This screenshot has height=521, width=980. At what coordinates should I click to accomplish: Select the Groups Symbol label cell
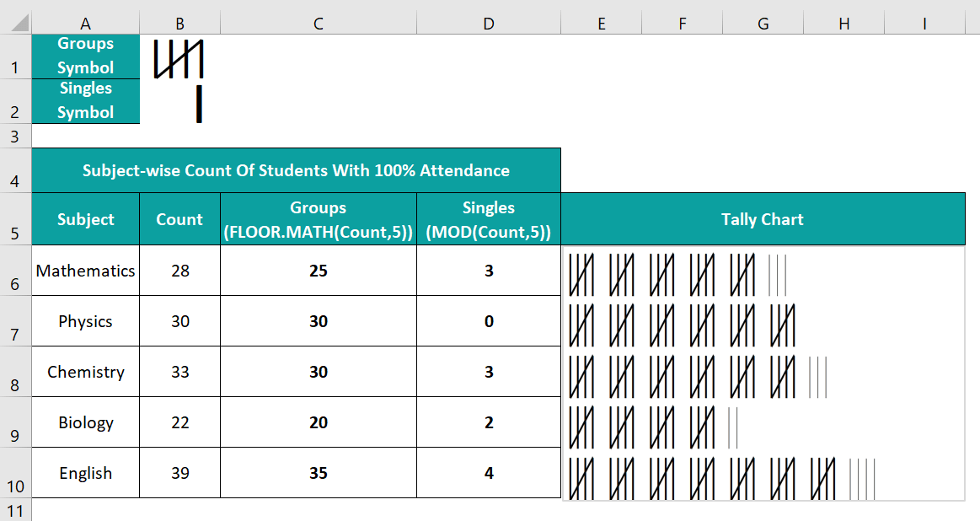(85, 56)
